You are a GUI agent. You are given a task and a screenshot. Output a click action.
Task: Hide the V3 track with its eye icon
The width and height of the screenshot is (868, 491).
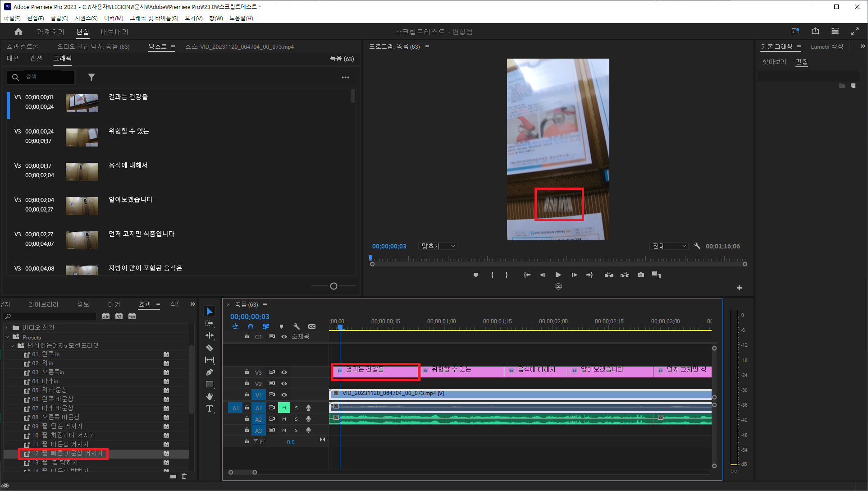284,372
